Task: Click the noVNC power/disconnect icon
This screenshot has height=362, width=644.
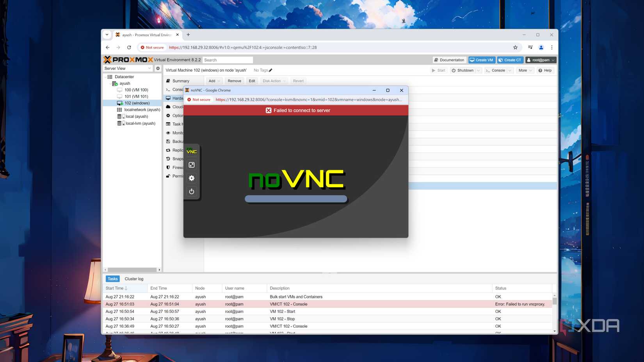Action: coord(191,191)
